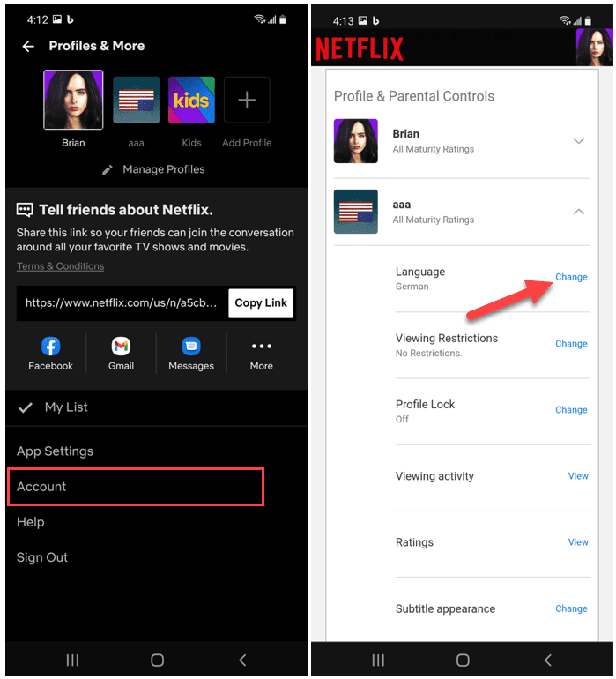Select the aaa profile avatar in the profile row
This screenshot has height=679, width=616.
[136, 100]
